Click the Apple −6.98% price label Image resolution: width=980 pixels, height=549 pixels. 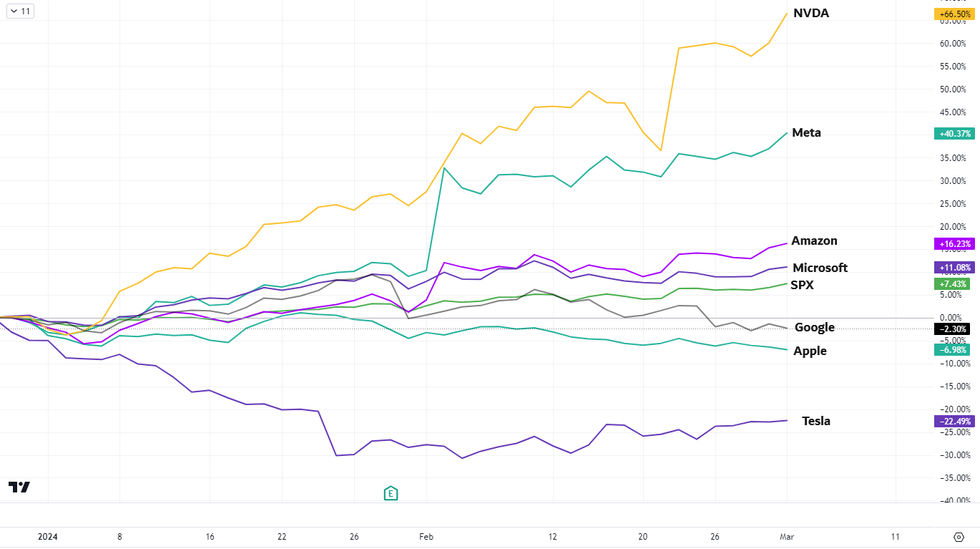[x=954, y=349]
